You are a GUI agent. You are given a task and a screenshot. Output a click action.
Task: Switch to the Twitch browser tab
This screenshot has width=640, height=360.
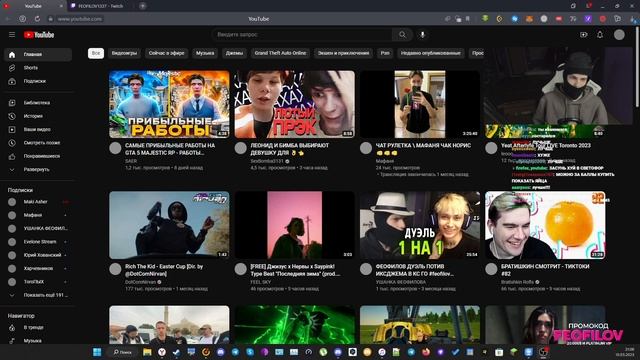pyautogui.click(x=100, y=6)
